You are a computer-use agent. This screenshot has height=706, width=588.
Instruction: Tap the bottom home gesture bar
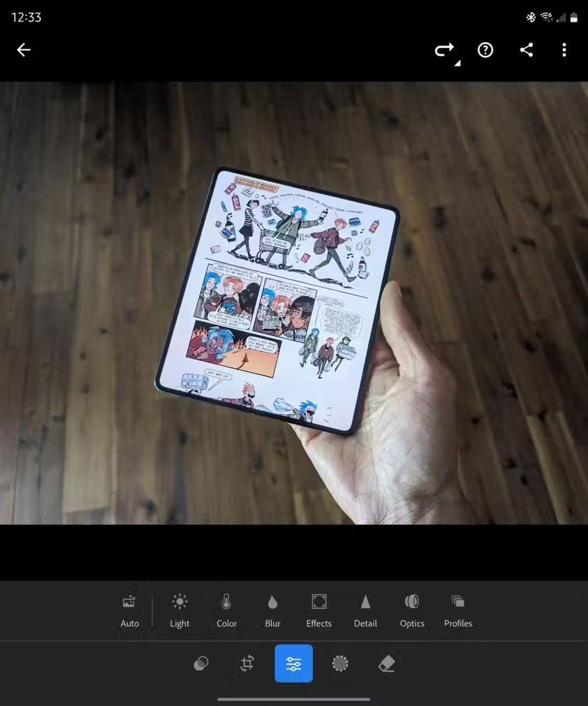coord(294,698)
